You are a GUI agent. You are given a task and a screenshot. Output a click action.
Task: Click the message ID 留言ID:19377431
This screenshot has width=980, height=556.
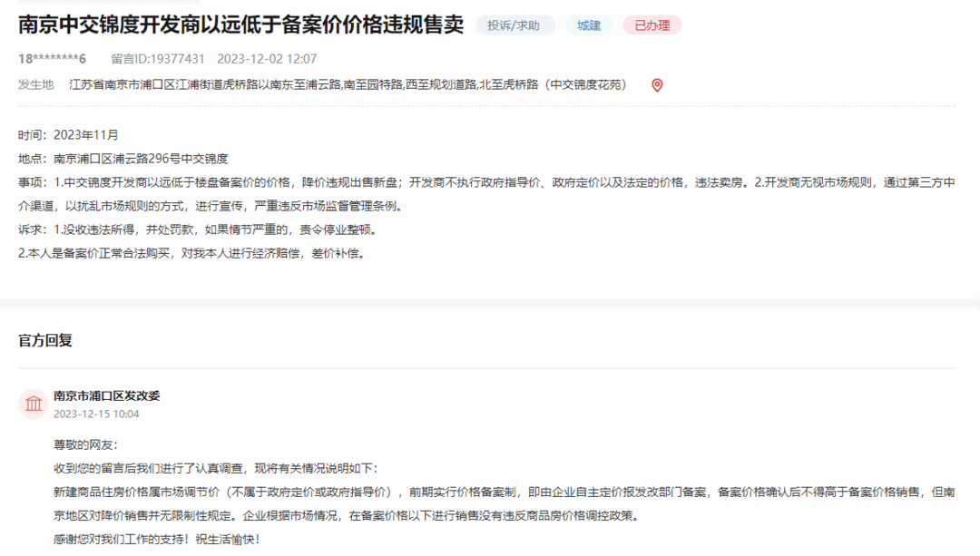pyautogui.click(x=158, y=59)
